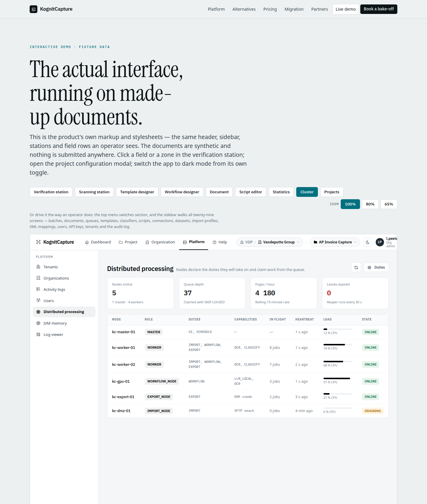The image size is (427, 504).
Task: Click the Distributed processing sidebar icon
Action: click(38, 312)
